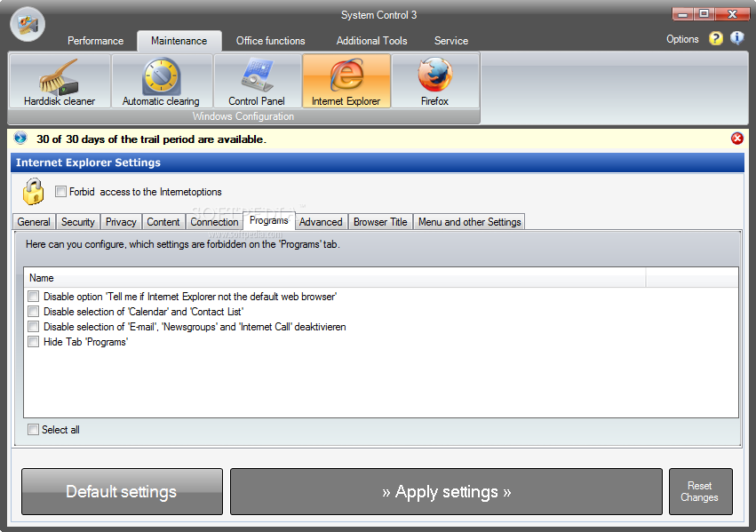The height and width of the screenshot is (532, 756).
Task: Switch to the Advanced settings tab
Action: click(321, 222)
